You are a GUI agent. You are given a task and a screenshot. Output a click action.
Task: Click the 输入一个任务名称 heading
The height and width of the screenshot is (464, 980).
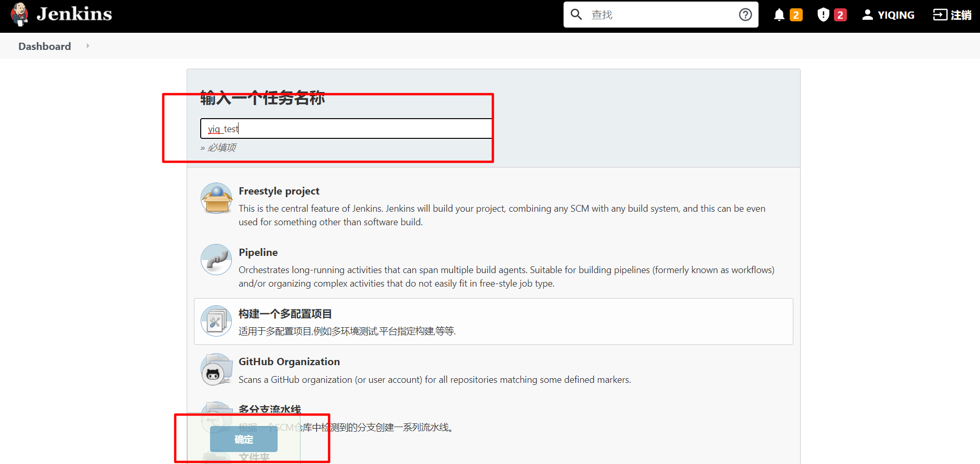coord(263,97)
